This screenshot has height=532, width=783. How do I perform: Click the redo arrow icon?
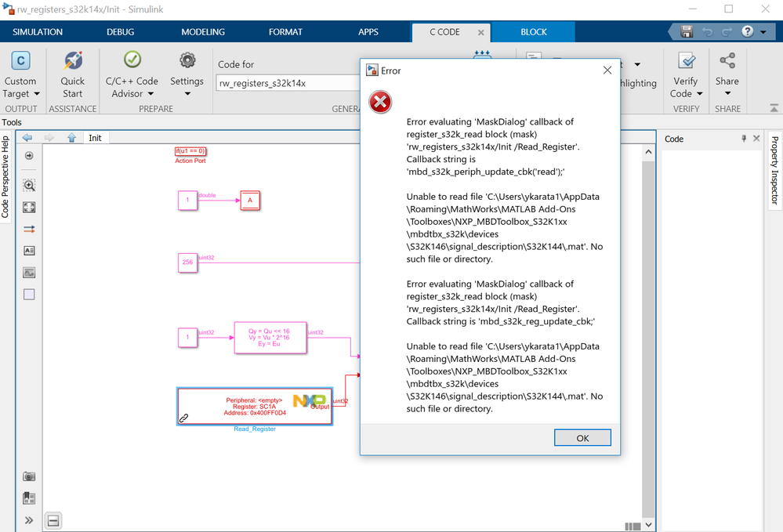[x=727, y=32]
